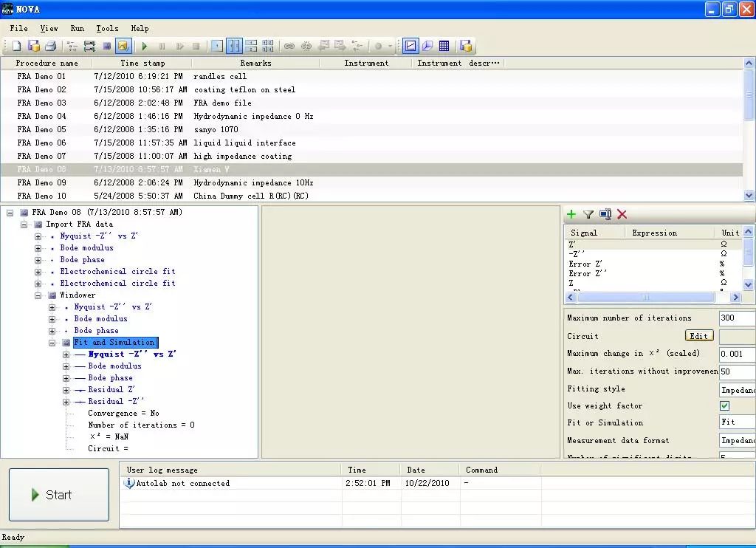Image resolution: width=756 pixels, height=548 pixels.
Task: Click the signal list horizontal scrollbar
Action: tap(646, 297)
